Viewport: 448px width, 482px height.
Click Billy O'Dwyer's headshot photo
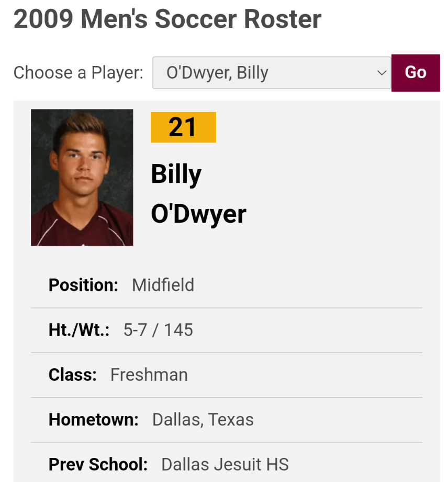coord(82,177)
